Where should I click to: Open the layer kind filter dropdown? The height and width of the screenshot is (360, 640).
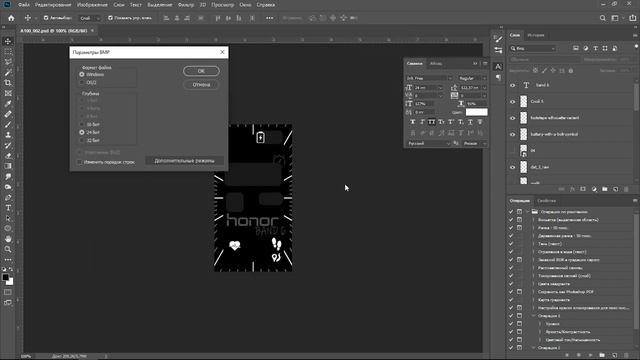[533, 48]
